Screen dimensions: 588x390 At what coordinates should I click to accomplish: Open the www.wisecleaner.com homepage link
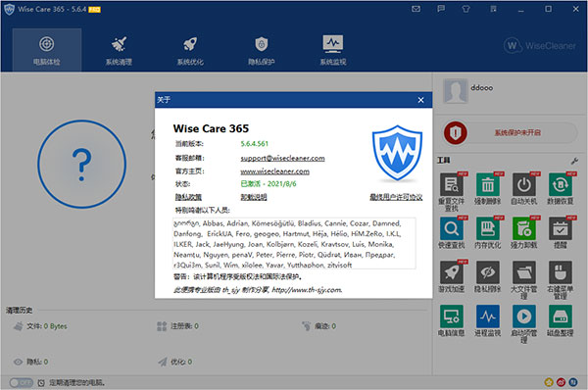point(274,171)
